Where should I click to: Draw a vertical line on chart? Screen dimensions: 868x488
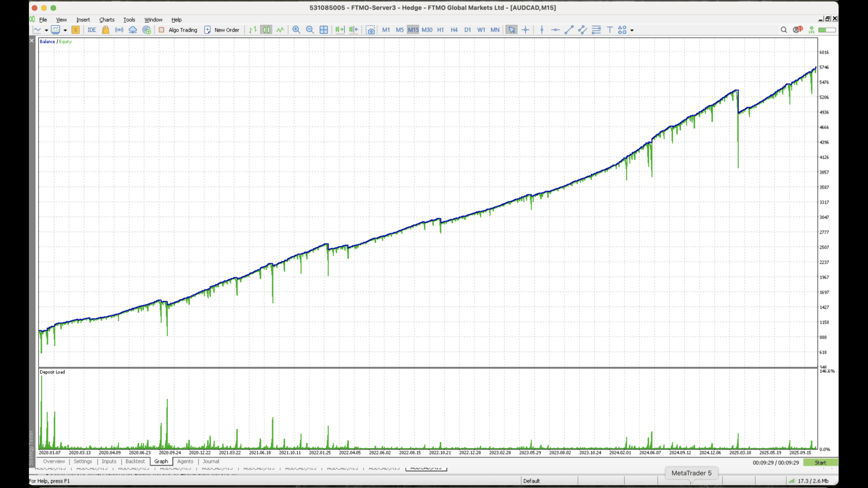pos(542,30)
